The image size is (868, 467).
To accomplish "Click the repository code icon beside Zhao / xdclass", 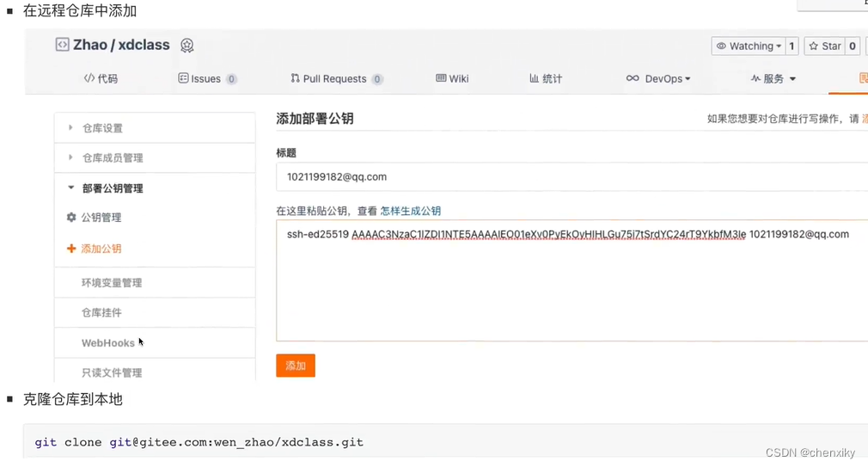I will [x=62, y=45].
